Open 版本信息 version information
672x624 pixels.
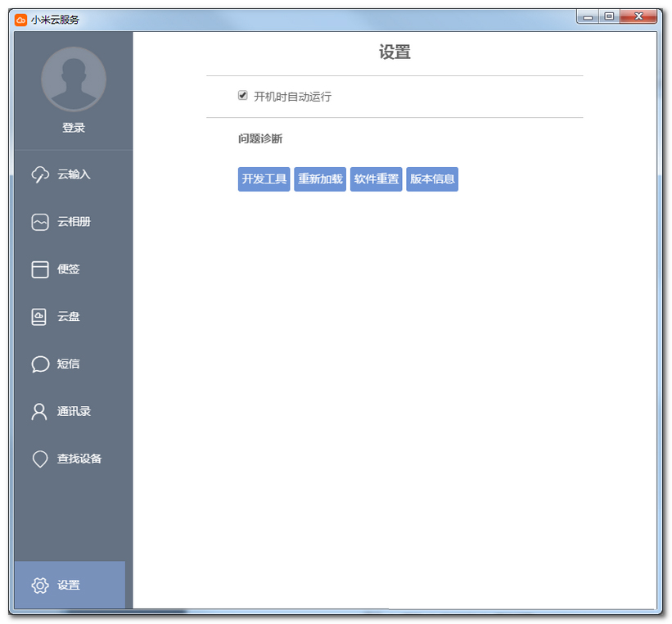[x=431, y=179]
